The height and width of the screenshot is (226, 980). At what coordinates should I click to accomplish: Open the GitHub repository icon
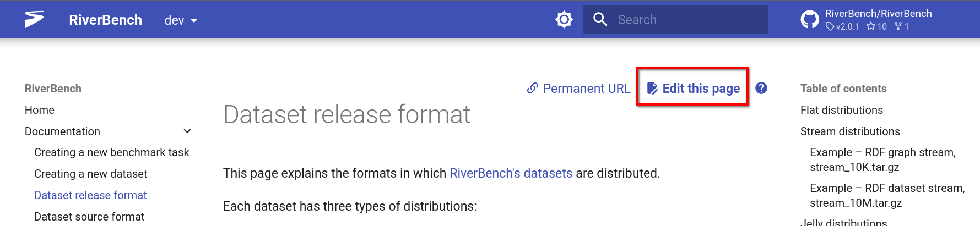pyautogui.click(x=810, y=20)
